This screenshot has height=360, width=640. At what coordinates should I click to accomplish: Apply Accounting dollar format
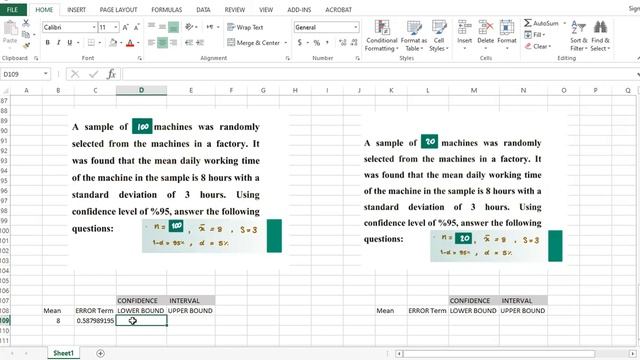point(300,42)
